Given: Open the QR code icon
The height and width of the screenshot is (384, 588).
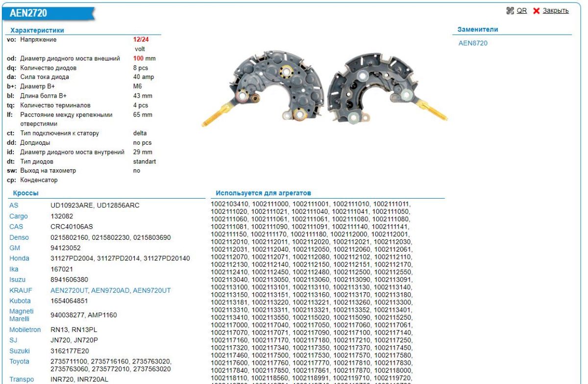Looking at the screenshot, I should [x=510, y=11].
